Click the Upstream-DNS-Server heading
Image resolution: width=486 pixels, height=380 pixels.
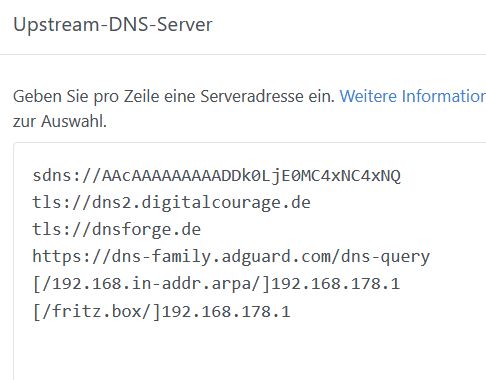tap(113, 25)
